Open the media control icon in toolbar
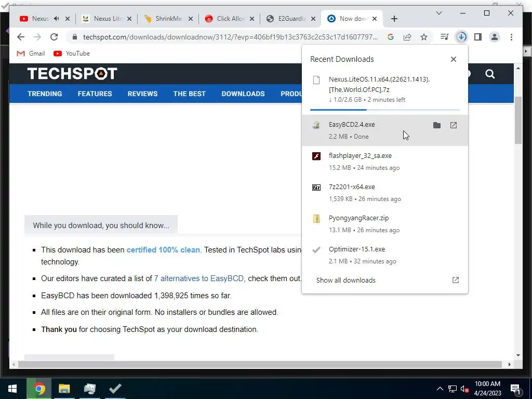532x399 pixels. [444, 37]
